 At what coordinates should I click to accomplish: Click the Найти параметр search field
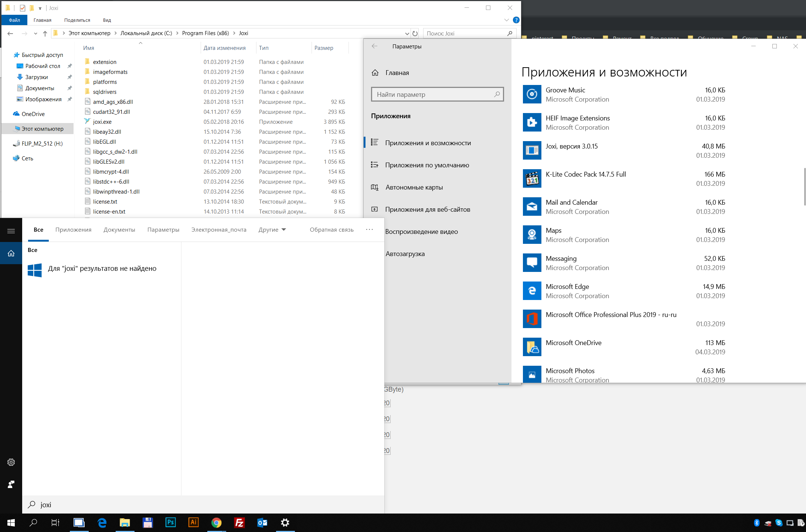(x=438, y=94)
